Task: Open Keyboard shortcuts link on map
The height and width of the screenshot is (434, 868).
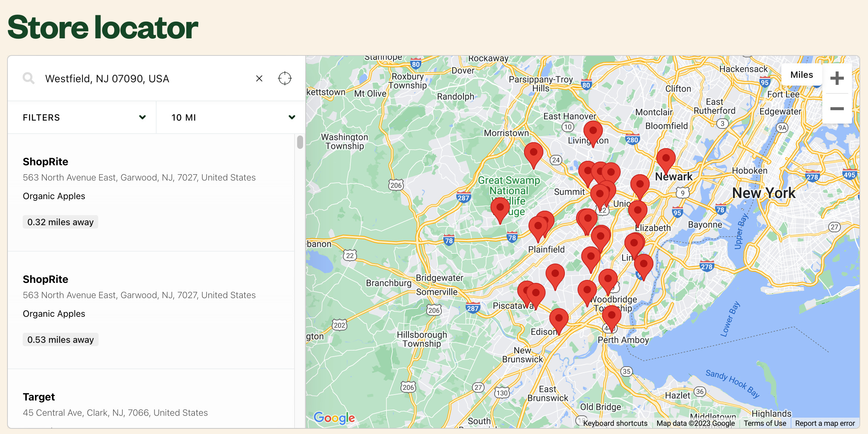Action: [615, 423]
